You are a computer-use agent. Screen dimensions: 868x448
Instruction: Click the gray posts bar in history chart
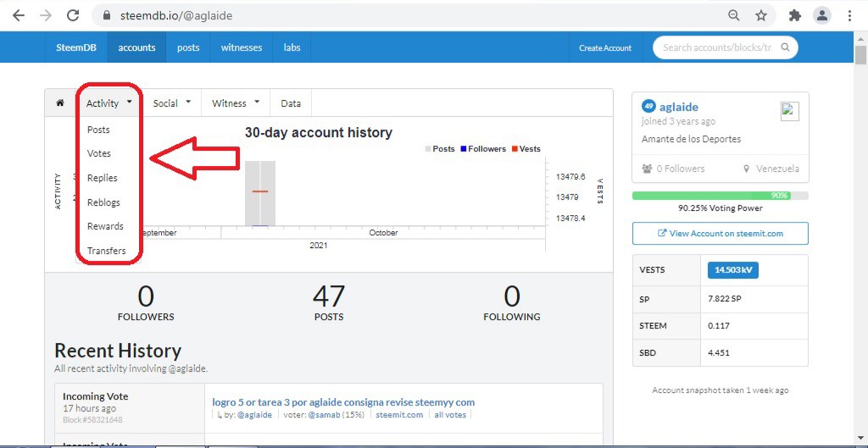pos(260,193)
